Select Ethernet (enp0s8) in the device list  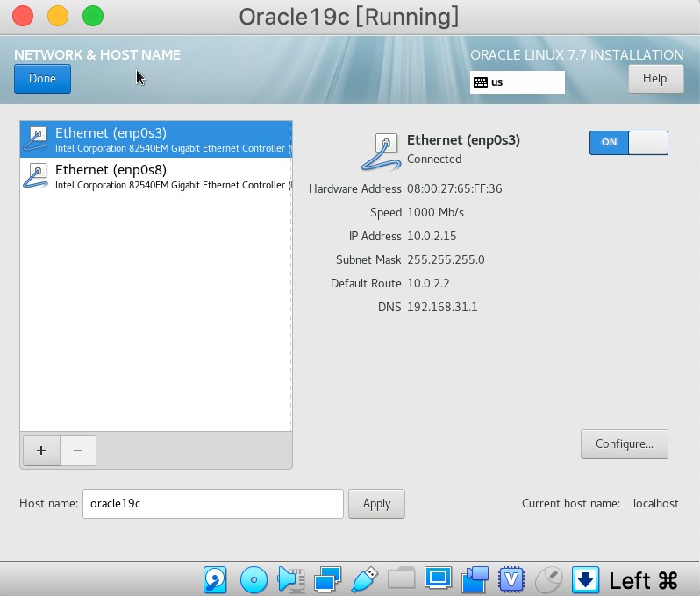156,176
